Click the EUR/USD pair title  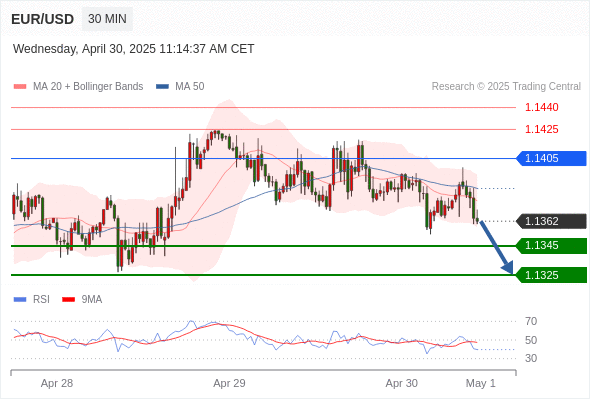pyautogui.click(x=43, y=19)
